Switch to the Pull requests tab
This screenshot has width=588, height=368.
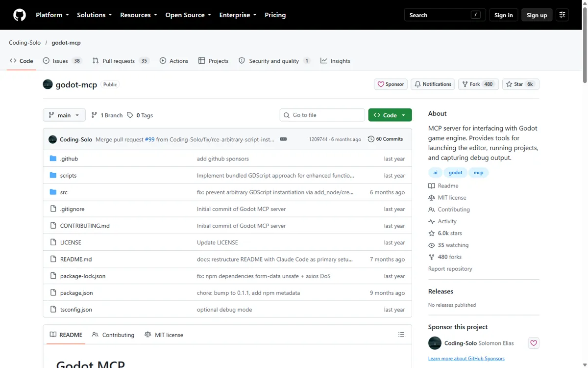click(121, 61)
